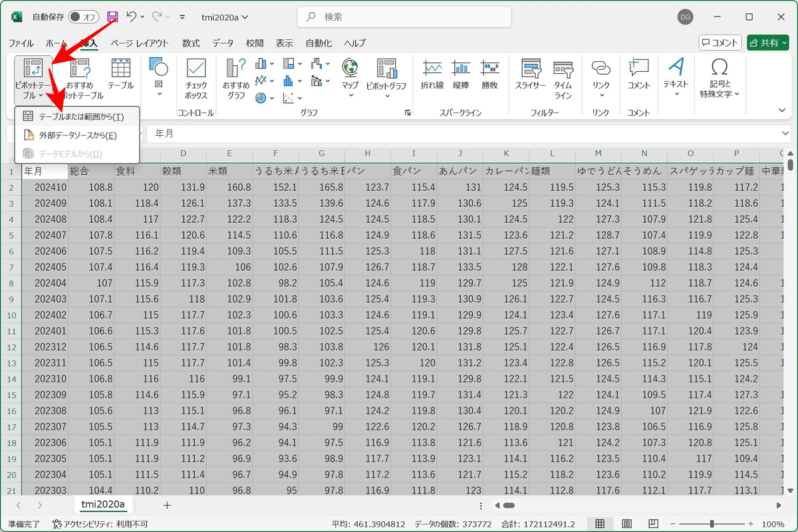Insert a table with テーブル button
The image size is (798, 532).
pos(120,74)
